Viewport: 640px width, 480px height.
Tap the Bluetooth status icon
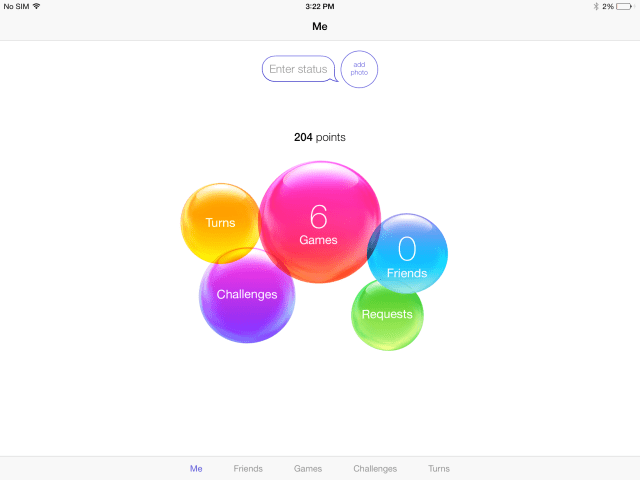pyautogui.click(x=596, y=7)
